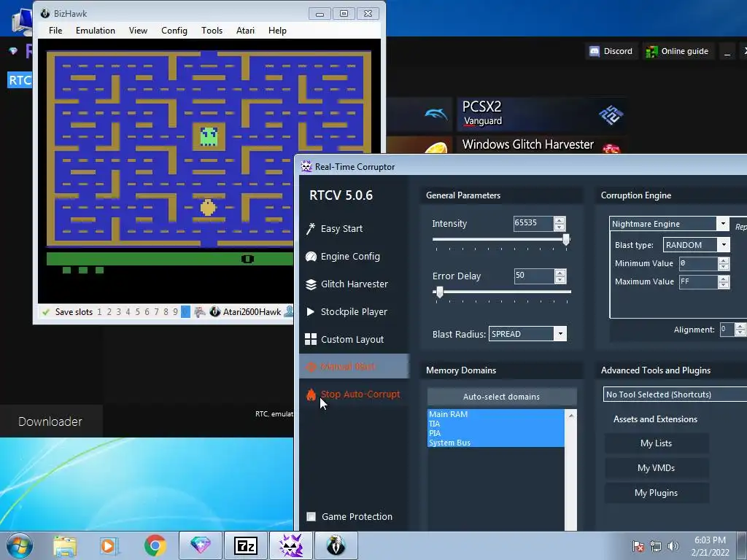Open the My VMDs button
The image size is (747, 560).
coord(657,468)
